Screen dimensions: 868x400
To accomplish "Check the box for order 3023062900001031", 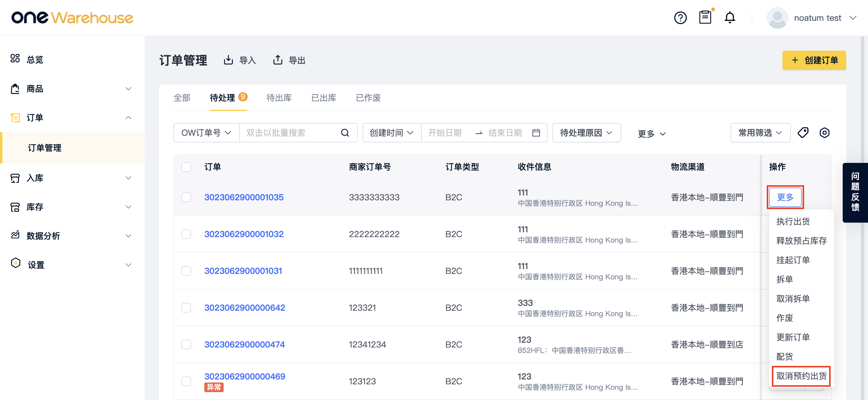I will [186, 271].
